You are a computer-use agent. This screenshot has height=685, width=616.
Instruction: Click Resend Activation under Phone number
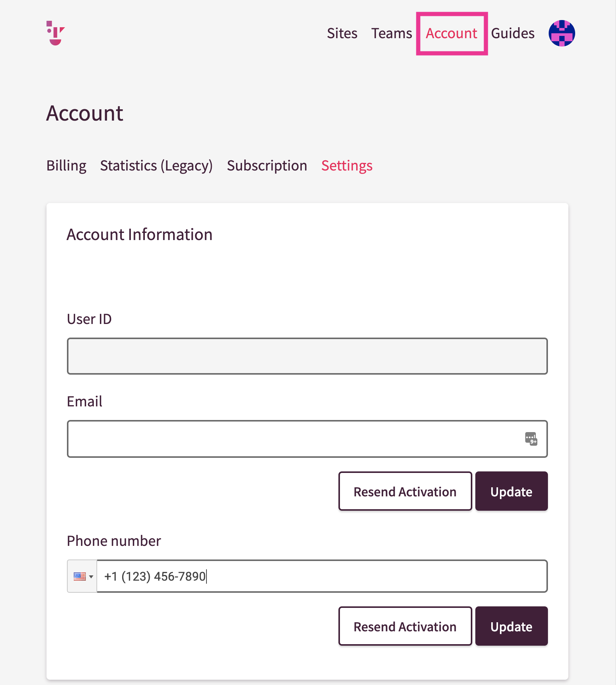[405, 626]
